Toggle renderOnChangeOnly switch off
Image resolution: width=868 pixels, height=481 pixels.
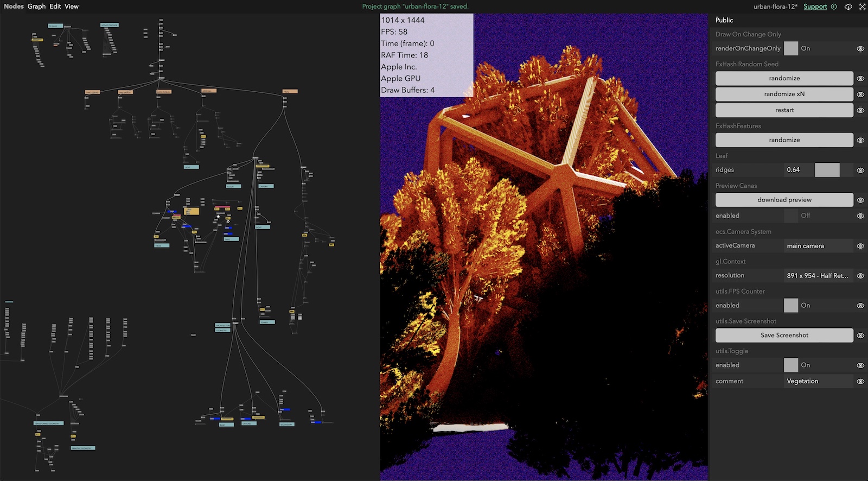791,48
